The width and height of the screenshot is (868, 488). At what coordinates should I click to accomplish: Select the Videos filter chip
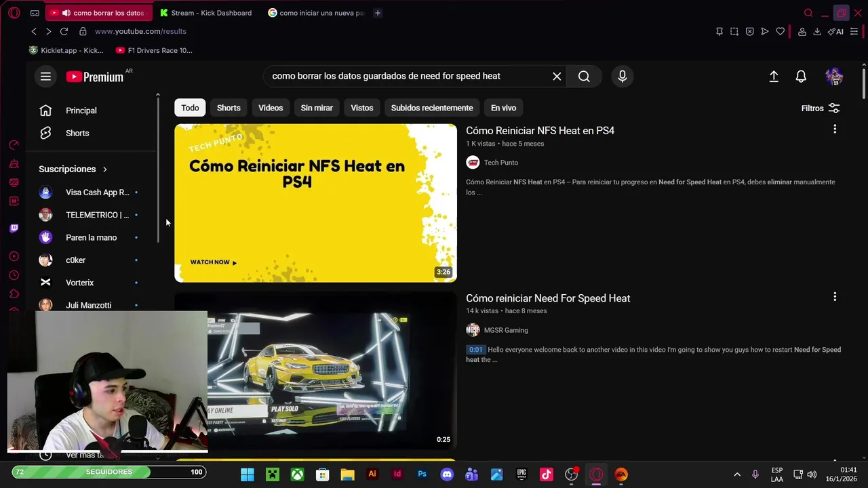(271, 108)
